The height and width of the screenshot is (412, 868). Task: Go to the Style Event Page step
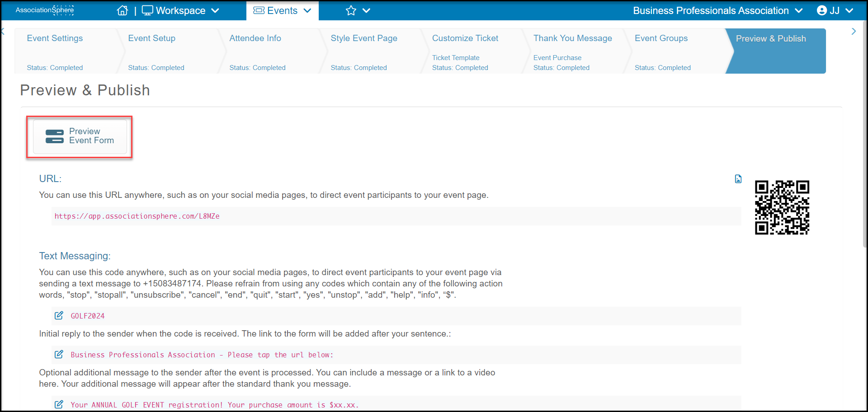tap(371, 51)
